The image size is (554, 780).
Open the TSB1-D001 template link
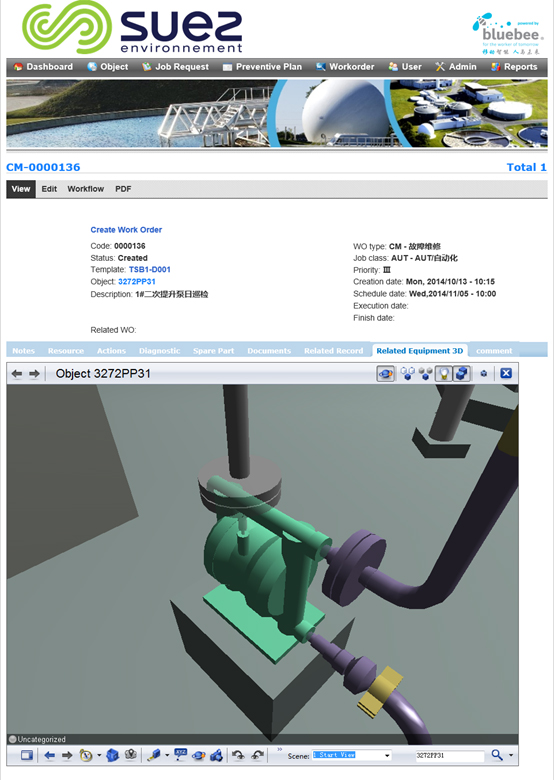[150, 270]
